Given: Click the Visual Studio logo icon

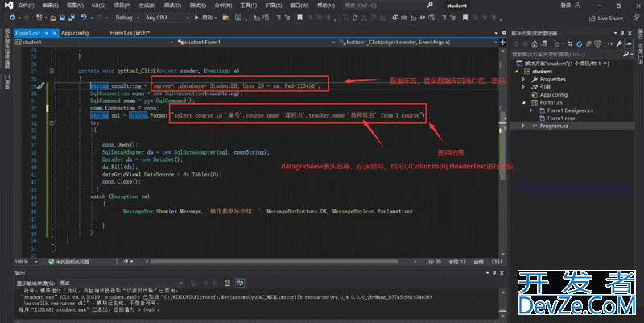Looking at the screenshot, I should tap(8, 6).
